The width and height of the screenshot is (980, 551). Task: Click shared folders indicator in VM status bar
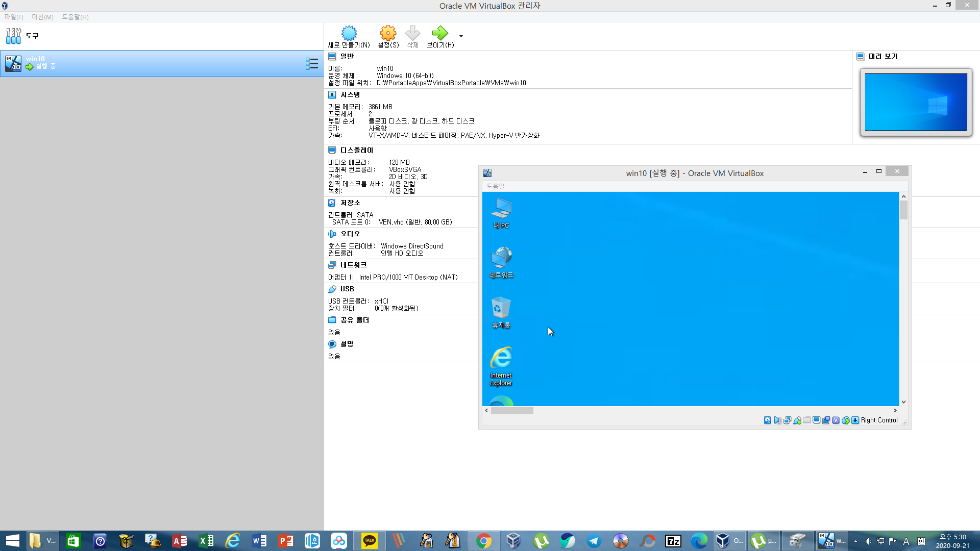pyautogui.click(x=806, y=420)
